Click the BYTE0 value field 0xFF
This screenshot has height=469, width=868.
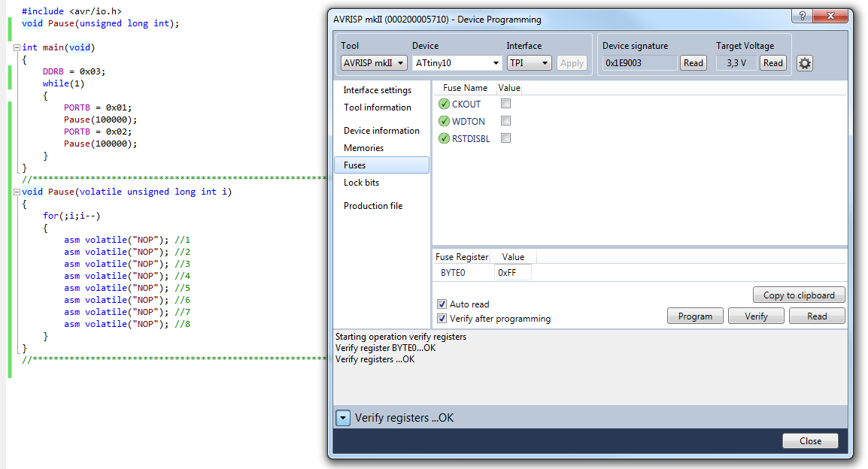tap(513, 273)
